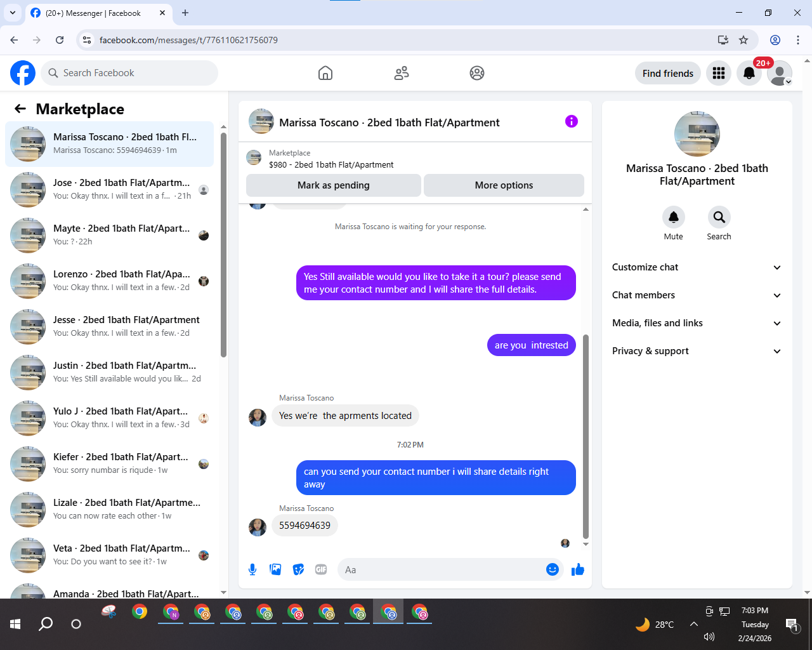Mute the conversation with the bell icon
The height and width of the screenshot is (650, 812).
674,217
